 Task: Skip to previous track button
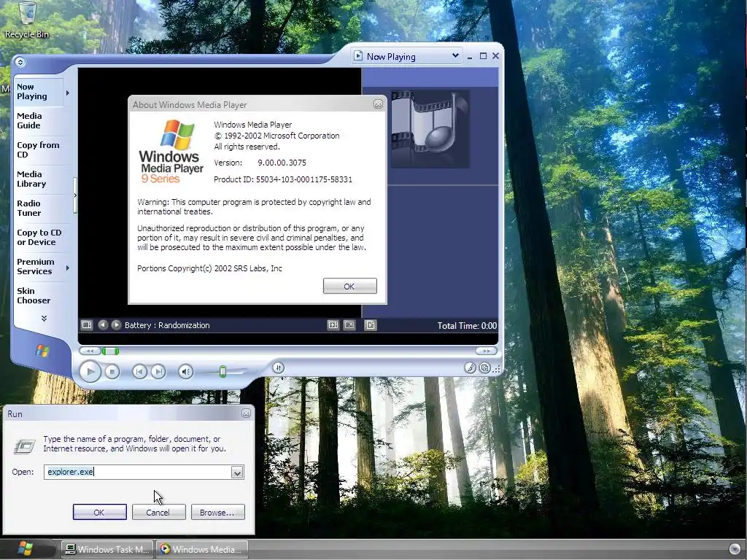pos(139,372)
